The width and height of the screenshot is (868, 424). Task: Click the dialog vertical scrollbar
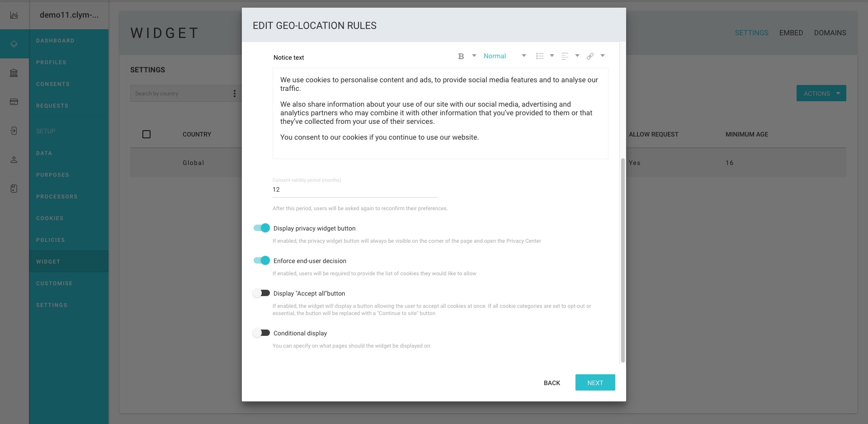click(x=623, y=260)
